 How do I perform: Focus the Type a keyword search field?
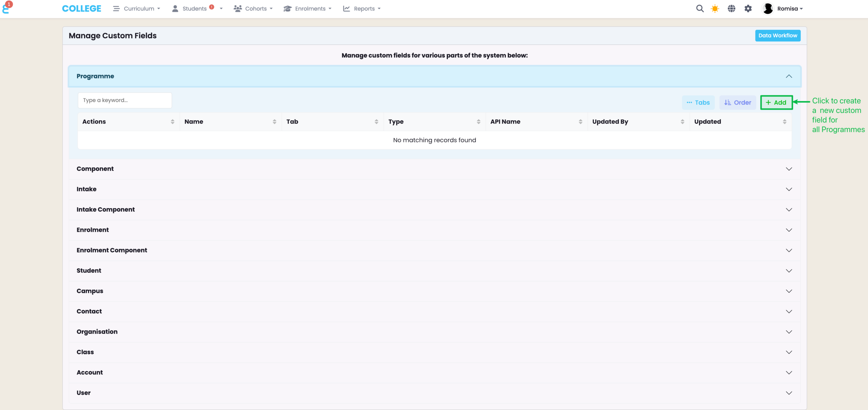tap(125, 100)
